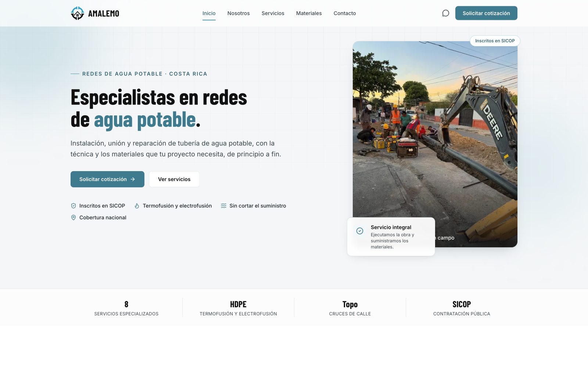Open the Servicios nav item

273,13
